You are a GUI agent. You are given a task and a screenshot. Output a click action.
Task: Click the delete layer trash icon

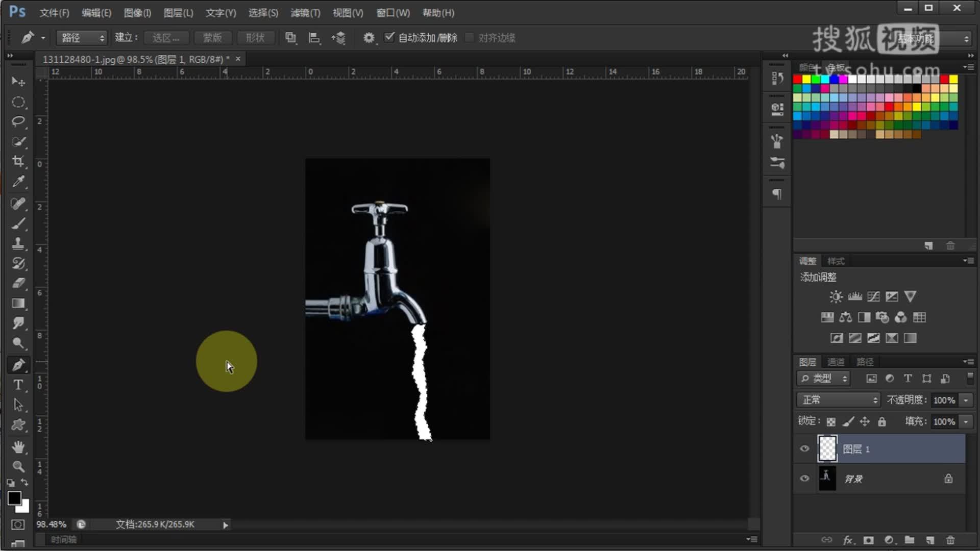point(950,540)
